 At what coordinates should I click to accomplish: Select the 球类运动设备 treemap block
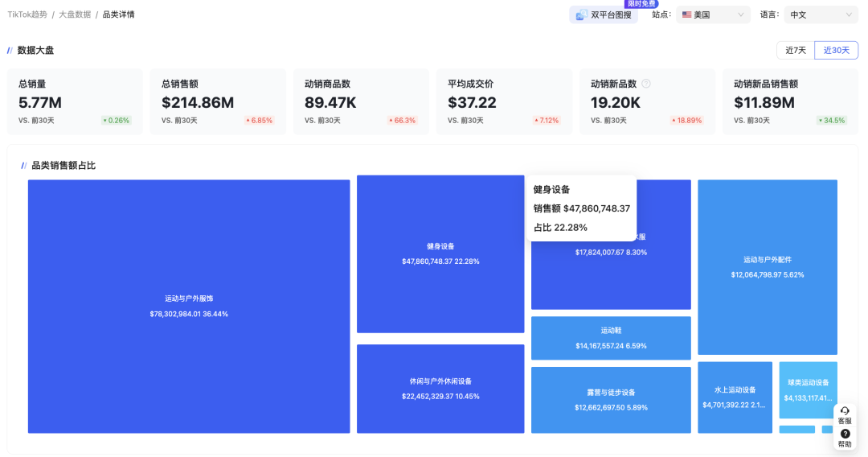pyautogui.click(x=808, y=390)
